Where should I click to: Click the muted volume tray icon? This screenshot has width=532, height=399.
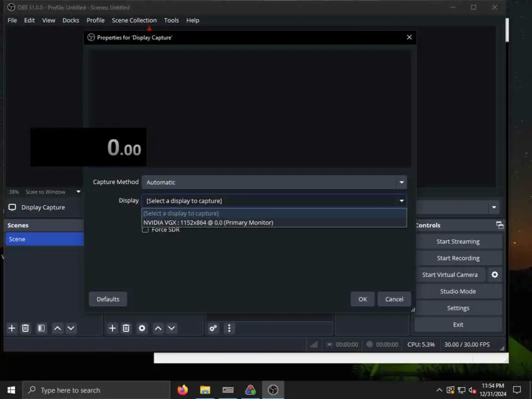(472, 390)
